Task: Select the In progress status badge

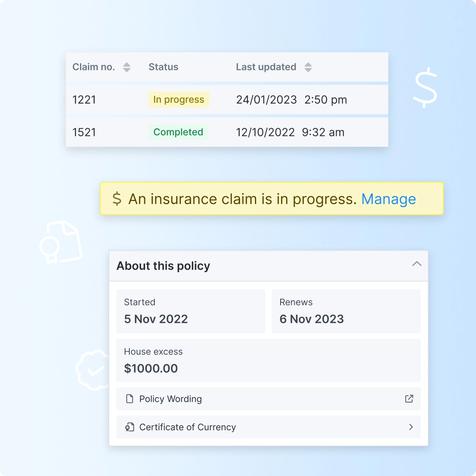Action: pos(178,100)
